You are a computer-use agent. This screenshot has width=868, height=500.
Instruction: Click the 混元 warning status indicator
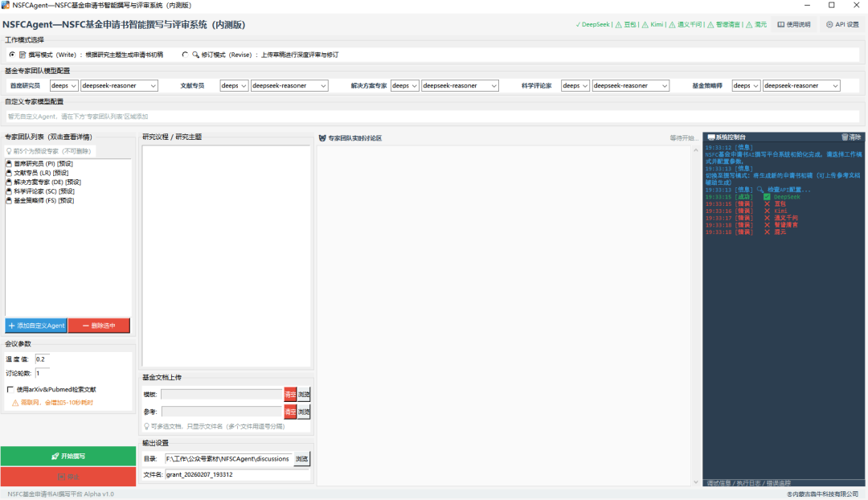point(755,24)
